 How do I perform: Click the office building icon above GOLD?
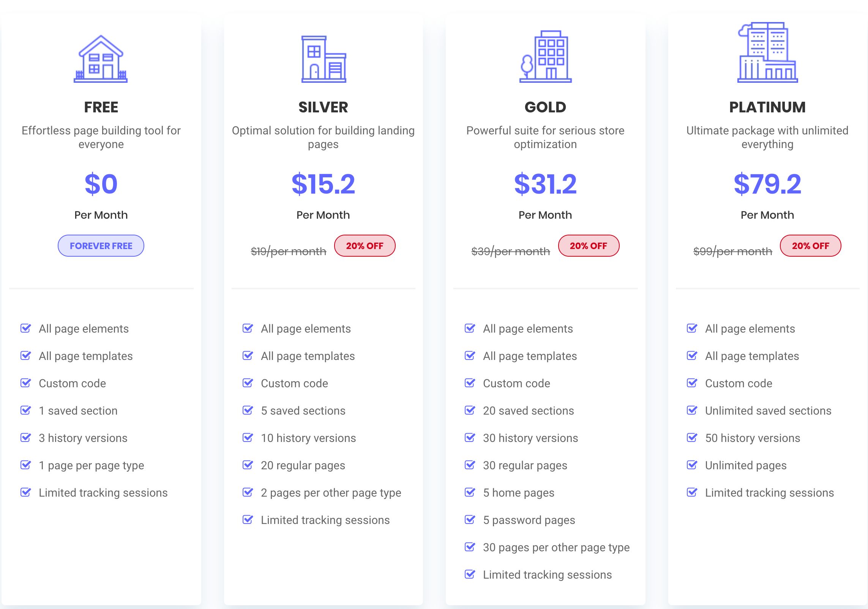(x=545, y=57)
